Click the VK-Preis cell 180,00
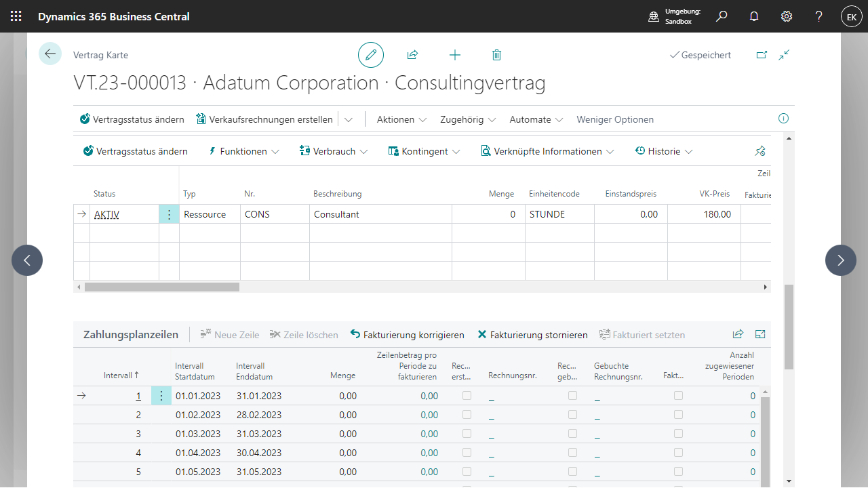This screenshot has width=868, height=488. [x=704, y=214]
